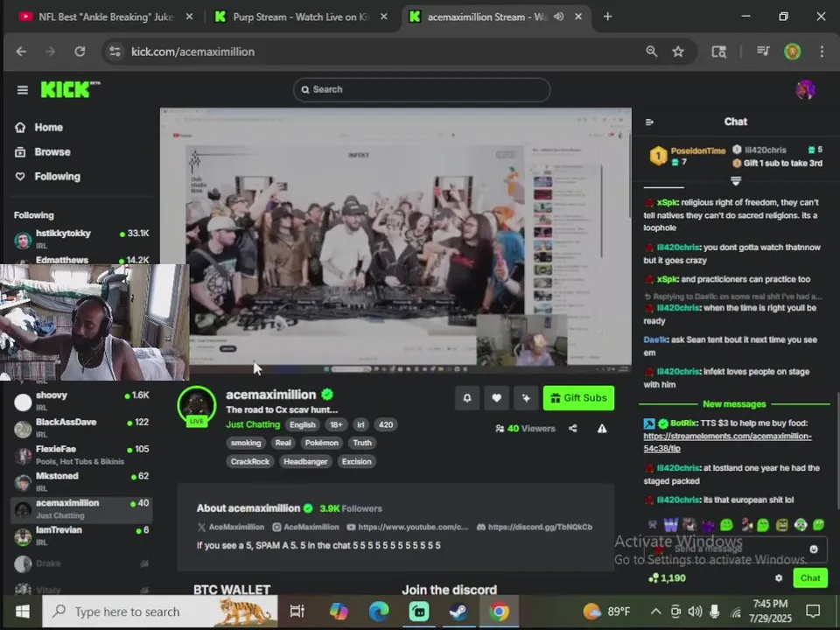
Task: Expand the gift leaderboard chevron
Action: click(x=736, y=181)
